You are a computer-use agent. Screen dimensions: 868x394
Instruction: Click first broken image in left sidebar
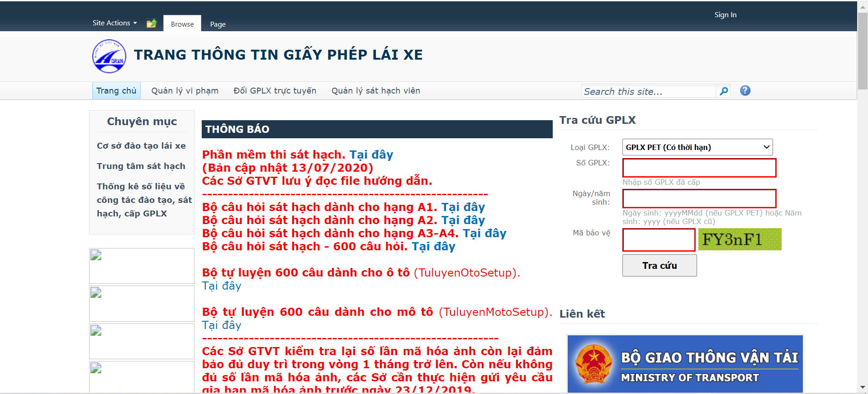click(x=142, y=266)
